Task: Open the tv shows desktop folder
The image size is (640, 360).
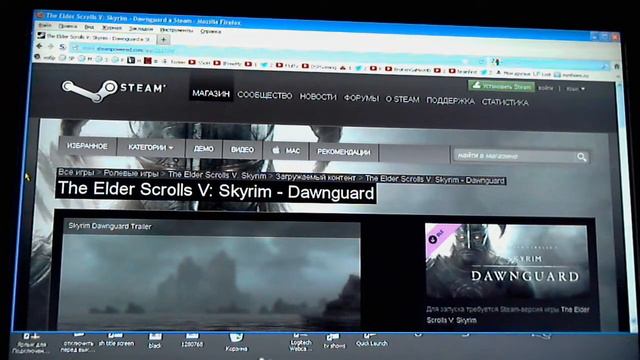Action: [334, 341]
